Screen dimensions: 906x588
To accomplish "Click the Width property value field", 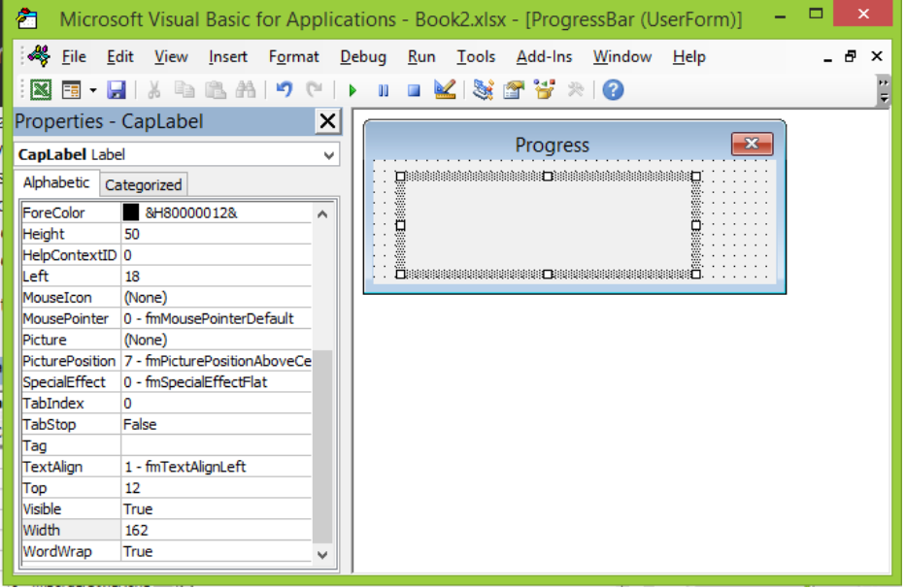I will [217, 530].
